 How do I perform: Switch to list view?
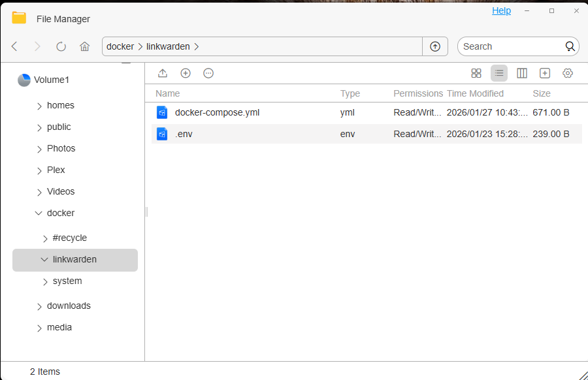point(499,73)
